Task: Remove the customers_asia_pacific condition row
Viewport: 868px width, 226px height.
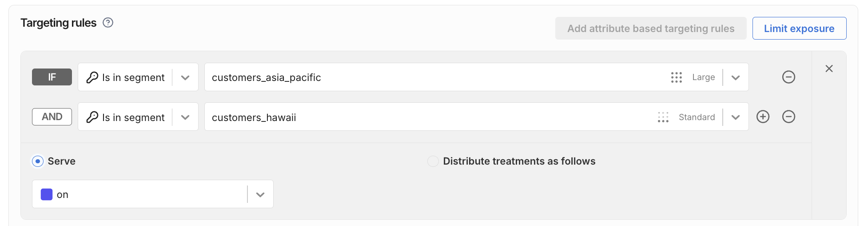Action: pyautogui.click(x=788, y=77)
